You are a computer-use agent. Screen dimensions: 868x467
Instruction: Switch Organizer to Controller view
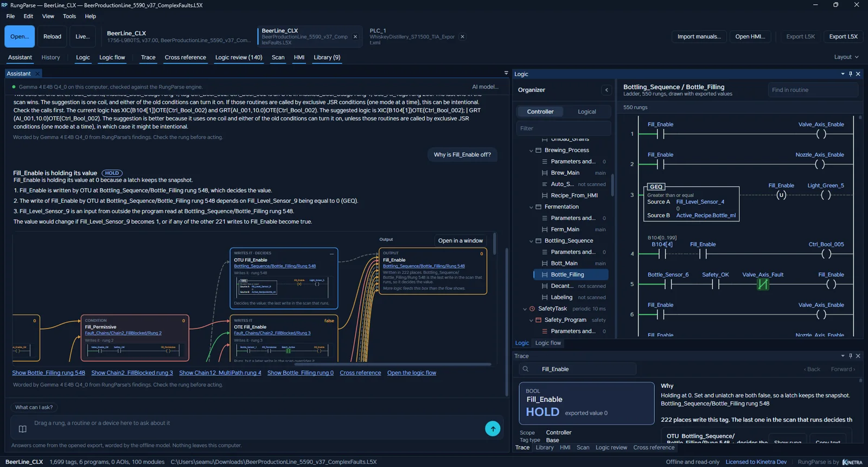click(540, 112)
